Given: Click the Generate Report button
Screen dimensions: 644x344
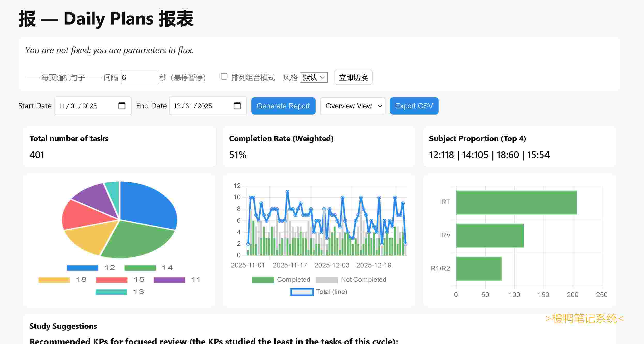Looking at the screenshot, I should point(283,106).
